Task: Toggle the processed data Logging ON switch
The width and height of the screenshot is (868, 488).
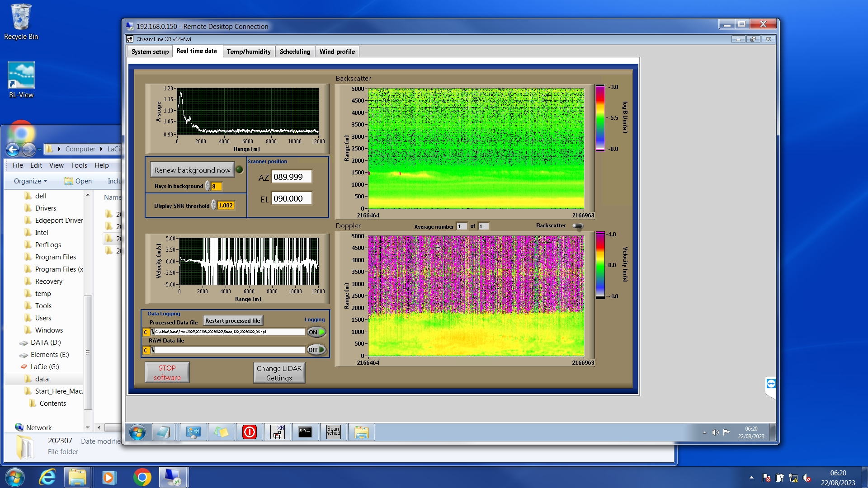Action: pyautogui.click(x=316, y=332)
